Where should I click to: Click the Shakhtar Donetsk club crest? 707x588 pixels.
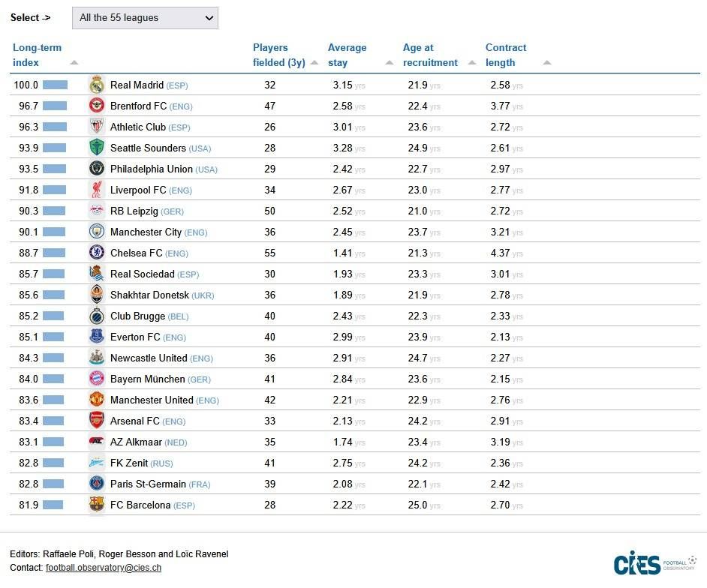[x=96, y=295]
